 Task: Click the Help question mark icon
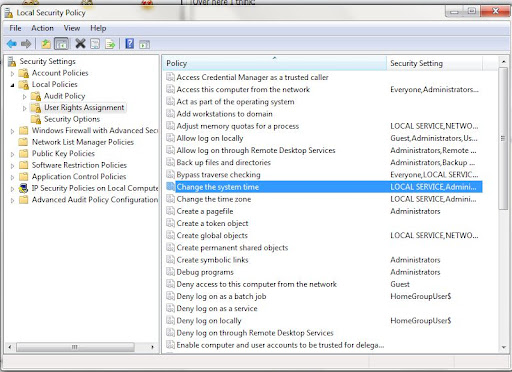(x=130, y=43)
